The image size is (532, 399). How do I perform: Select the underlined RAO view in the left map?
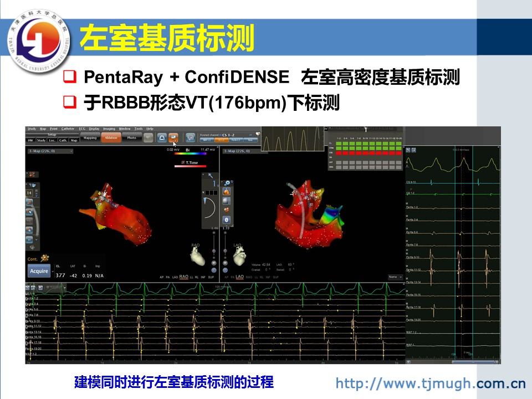click(x=183, y=277)
